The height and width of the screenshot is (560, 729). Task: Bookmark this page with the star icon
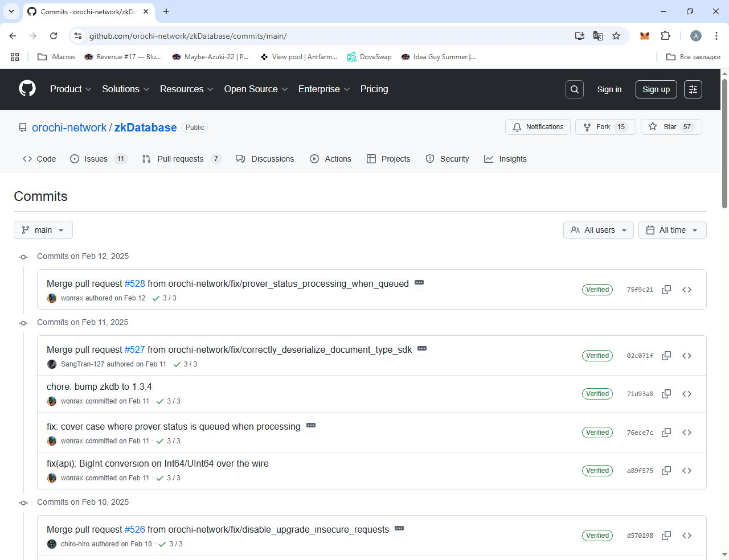pyautogui.click(x=616, y=36)
